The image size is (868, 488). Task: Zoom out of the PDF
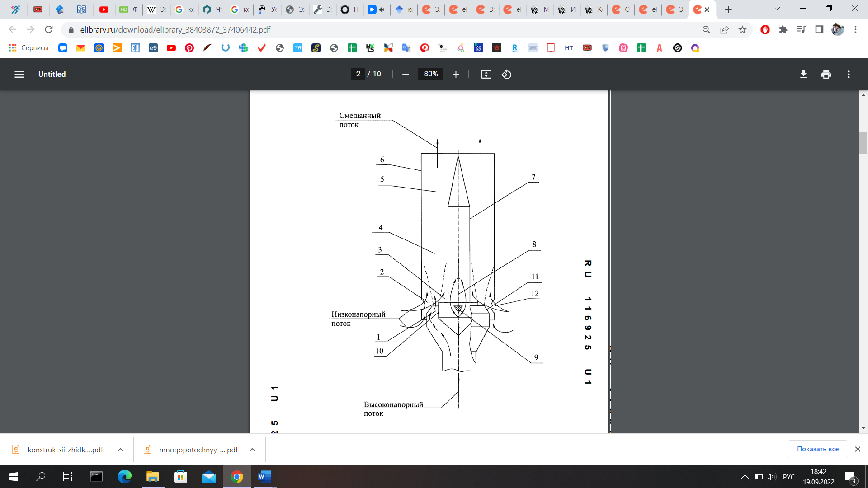click(406, 74)
